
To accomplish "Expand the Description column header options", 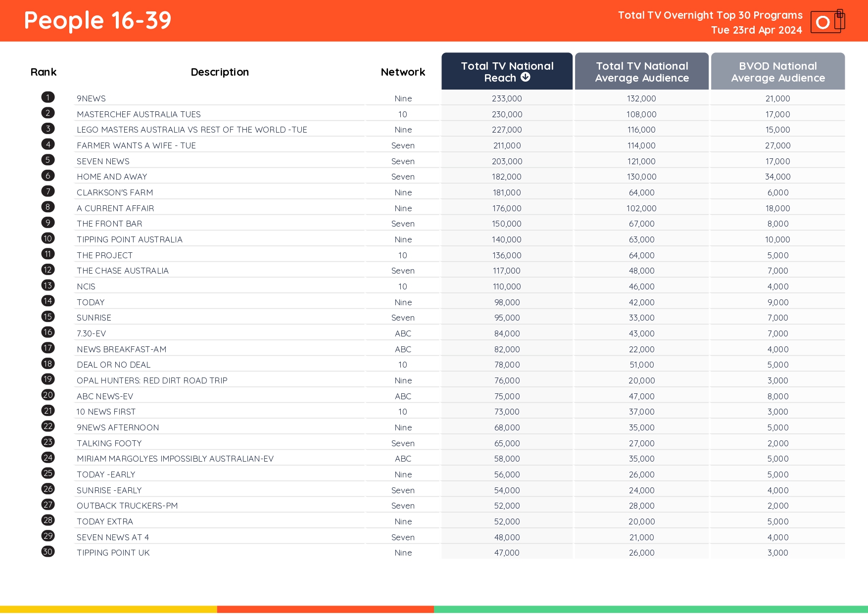I will coord(219,72).
